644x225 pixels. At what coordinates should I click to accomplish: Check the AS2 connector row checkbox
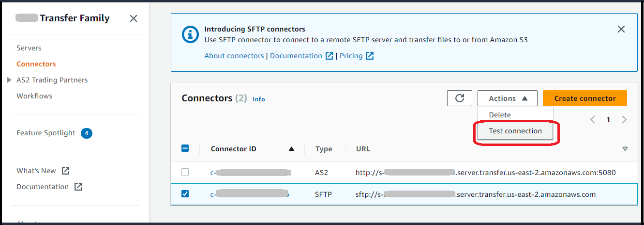click(185, 172)
